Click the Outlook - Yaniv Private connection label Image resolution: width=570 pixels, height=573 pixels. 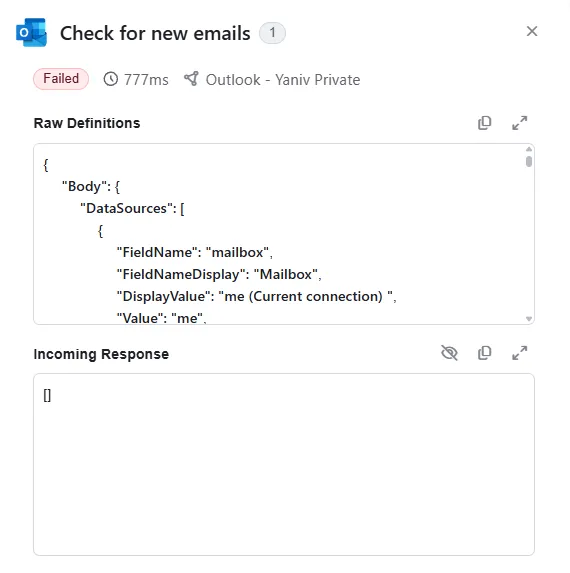click(x=283, y=80)
